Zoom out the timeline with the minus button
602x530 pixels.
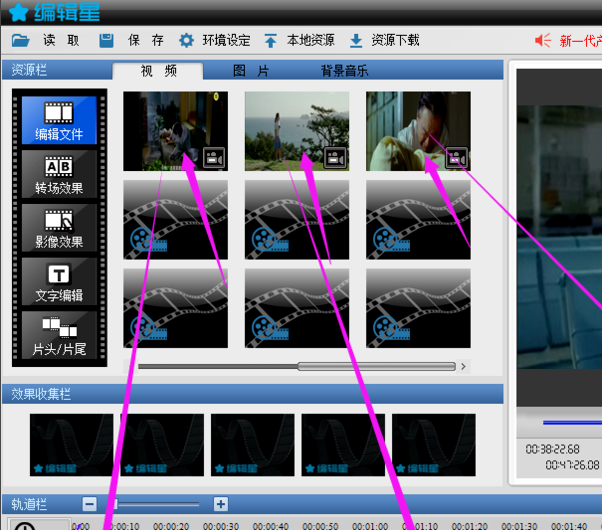pyautogui.click(x=89, y=504)
